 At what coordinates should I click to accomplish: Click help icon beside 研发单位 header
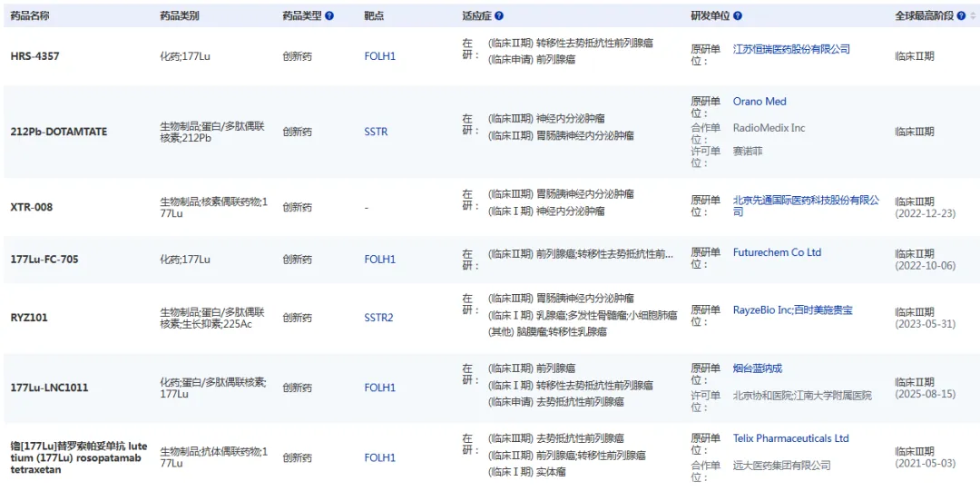click(738, 16)
